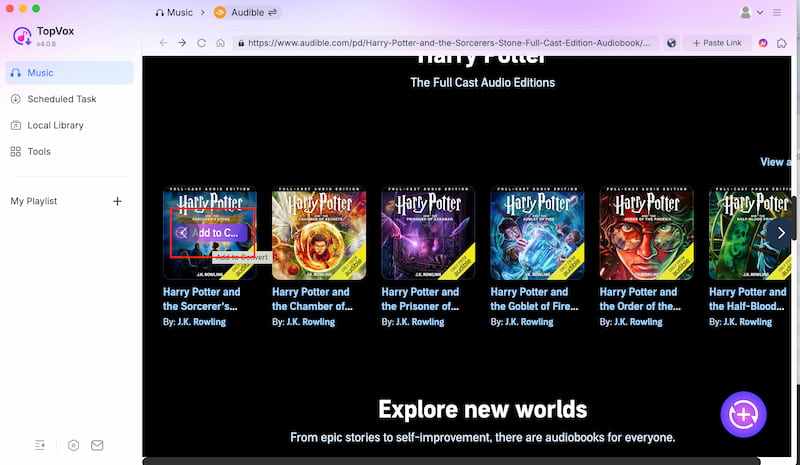Screen dimensions: 800x465
Task: Open Harry Potter and the Sorcerer's title link
Action: (202, 299)
